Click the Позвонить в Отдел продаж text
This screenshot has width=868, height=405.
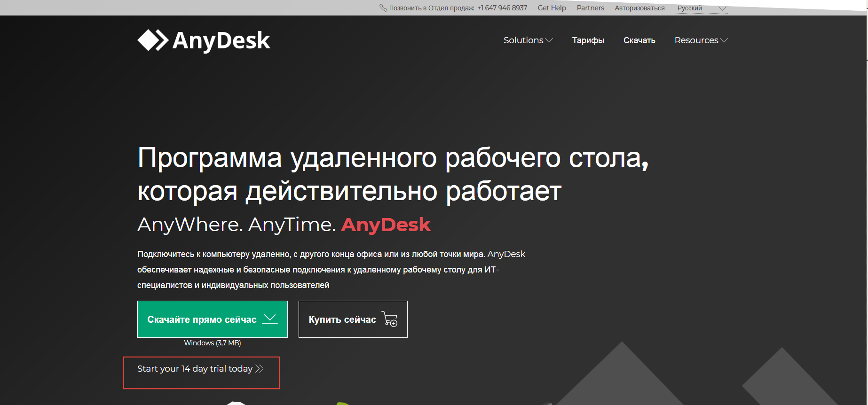coord(432,8)
